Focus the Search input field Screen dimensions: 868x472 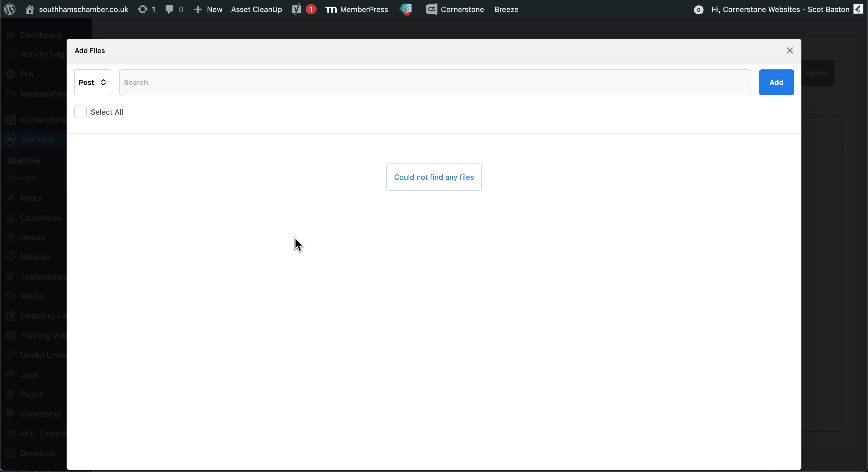(435, 83)
